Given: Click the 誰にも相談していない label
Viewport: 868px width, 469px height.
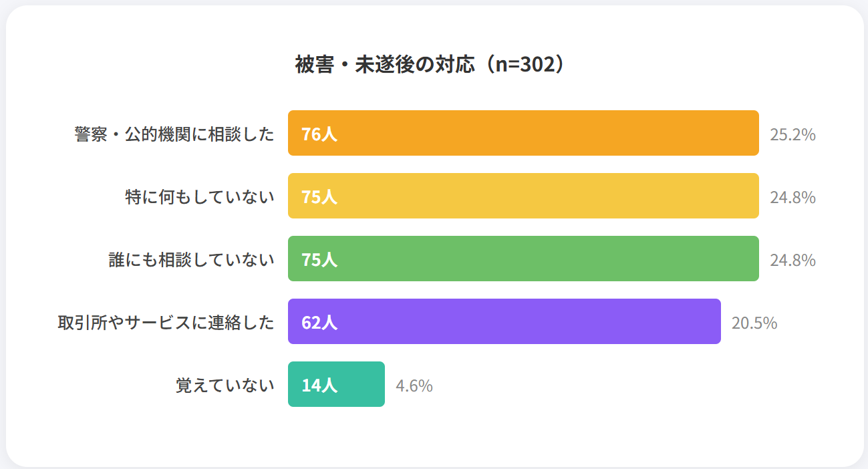Looking at the screenshot, I should coord(192,260).
